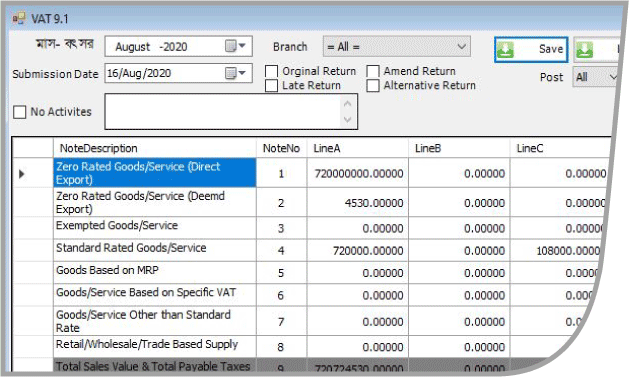Click the LineB column header
The width and height of the screenshot is (632, 377).
pos(459,148)
